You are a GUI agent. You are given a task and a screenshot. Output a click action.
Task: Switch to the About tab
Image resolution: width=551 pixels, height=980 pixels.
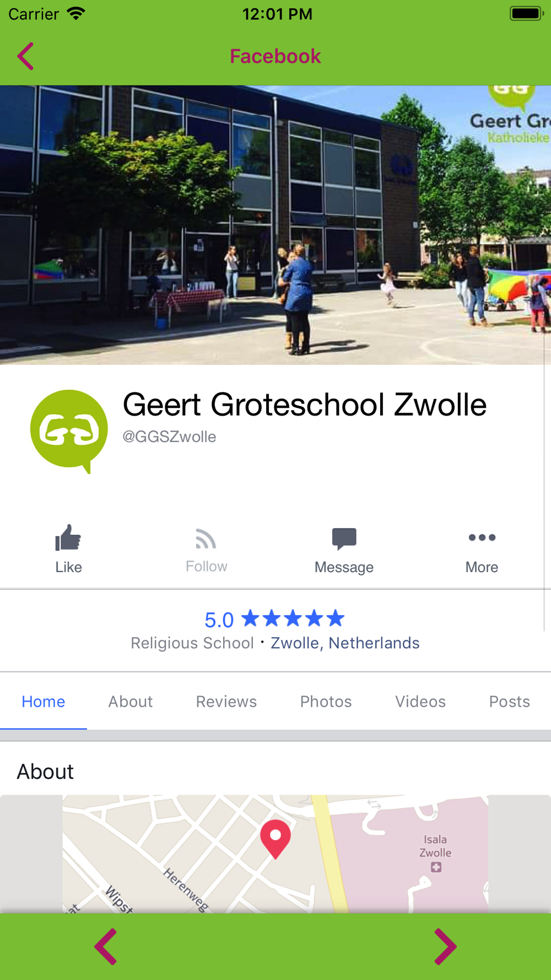click(x=131, y=701)
